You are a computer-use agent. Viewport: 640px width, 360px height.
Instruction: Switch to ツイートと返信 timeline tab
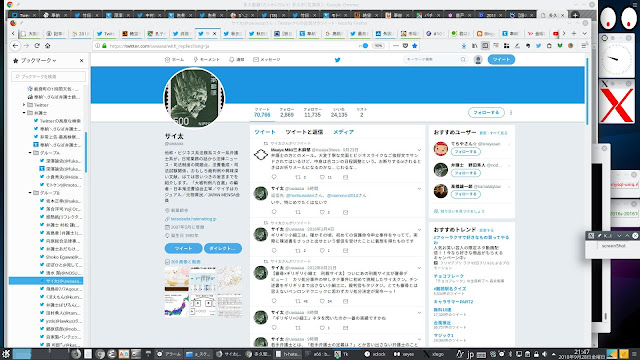[304, 132]
